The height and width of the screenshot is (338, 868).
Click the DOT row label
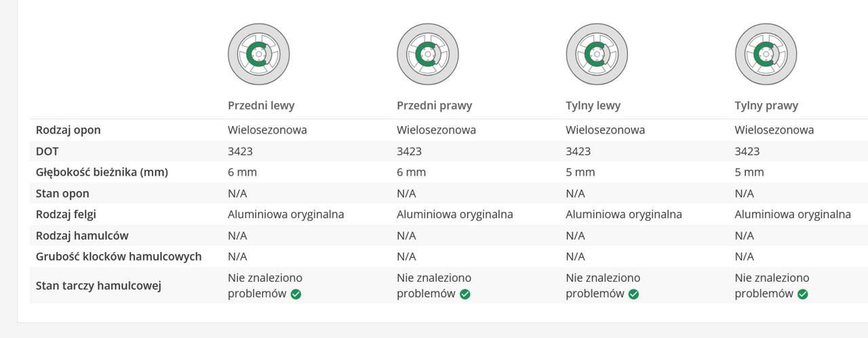47,151
